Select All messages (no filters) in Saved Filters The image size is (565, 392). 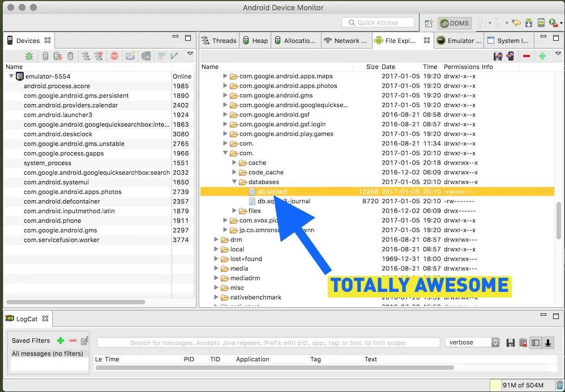[x=48, y=354]
